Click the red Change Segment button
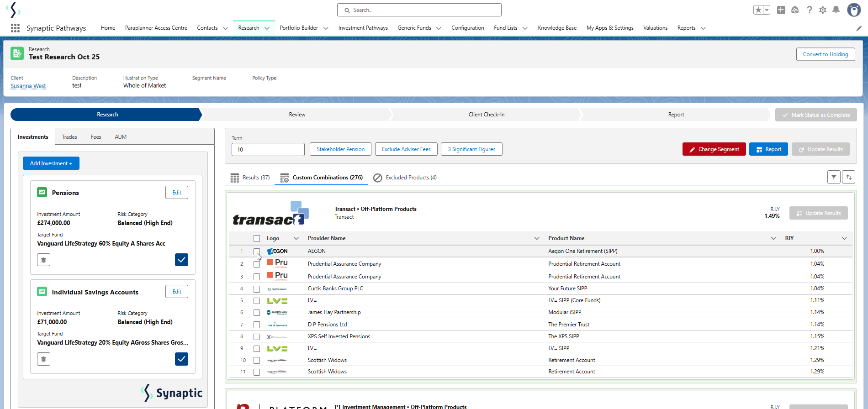The width and height of the screenshot is (868, 409). (x=714, y=149)
